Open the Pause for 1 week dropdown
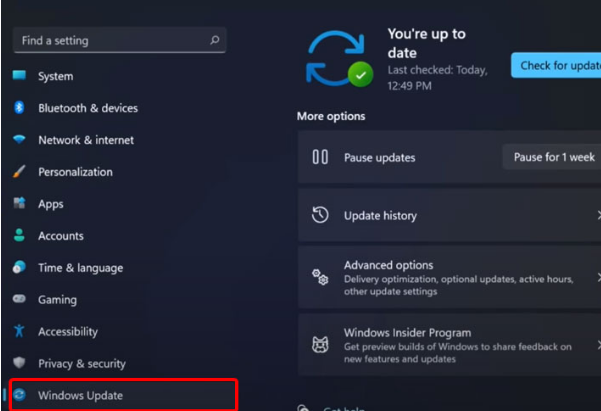 pos(553,158)
